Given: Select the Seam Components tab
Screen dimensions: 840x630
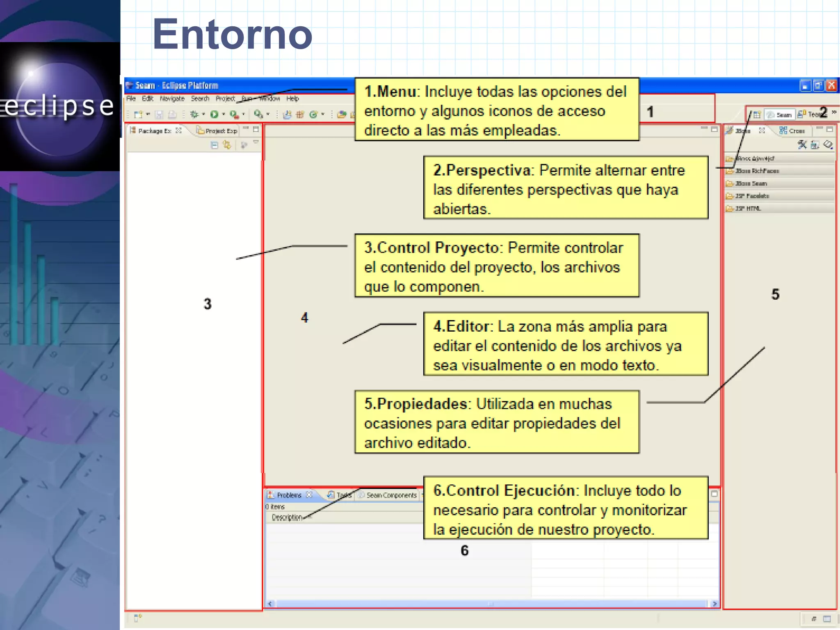Looking at the screenshot, I should coord(390,495).
